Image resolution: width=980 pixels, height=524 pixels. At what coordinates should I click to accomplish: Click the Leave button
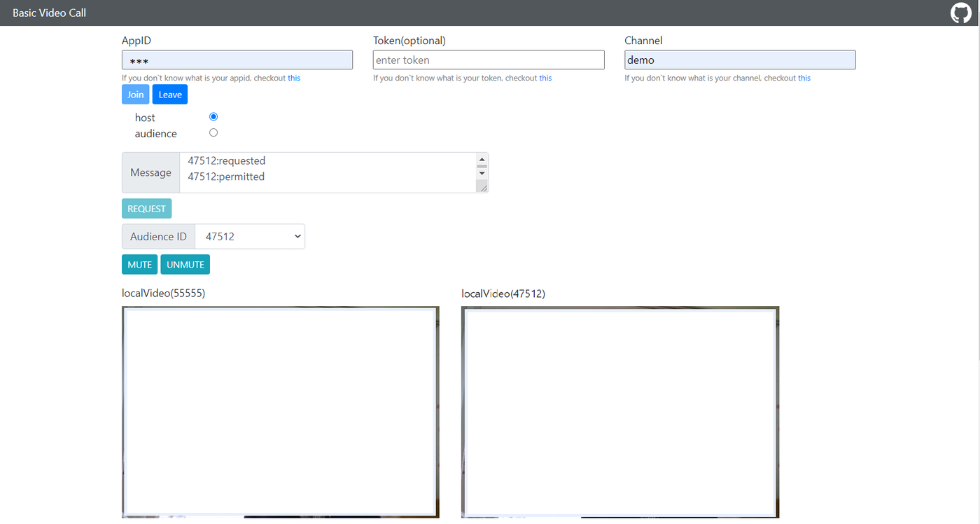[x=170, y=95]
